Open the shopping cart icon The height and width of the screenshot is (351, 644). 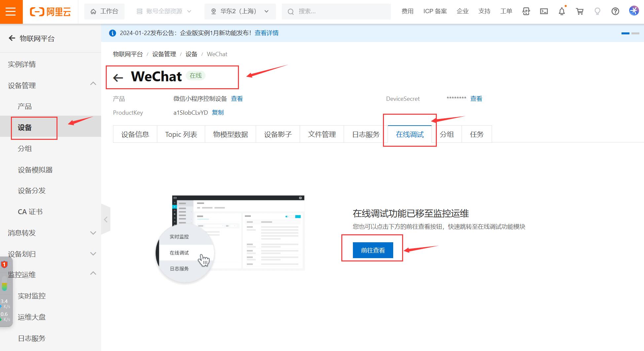coord(580,12)
